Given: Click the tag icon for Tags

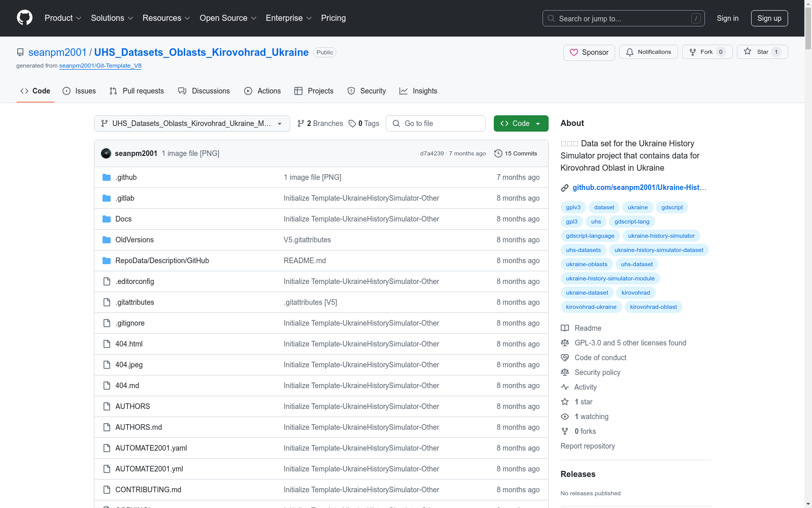Looking at the screenshot, I should point(352,123).
